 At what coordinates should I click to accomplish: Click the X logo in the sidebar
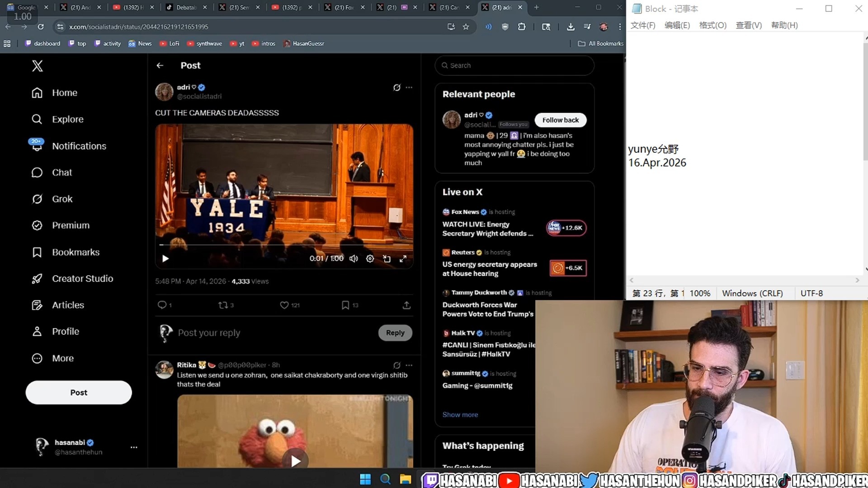coord(38,66)
